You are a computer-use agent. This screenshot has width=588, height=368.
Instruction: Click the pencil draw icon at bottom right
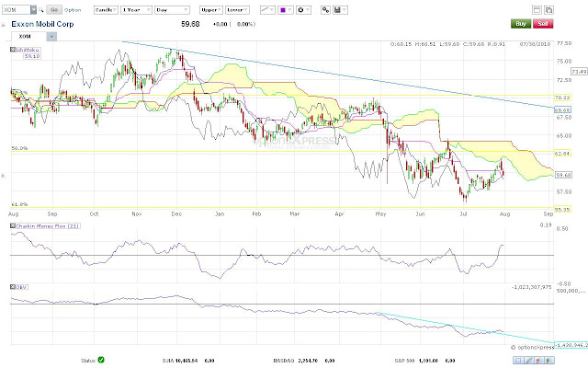pos(529,361)
